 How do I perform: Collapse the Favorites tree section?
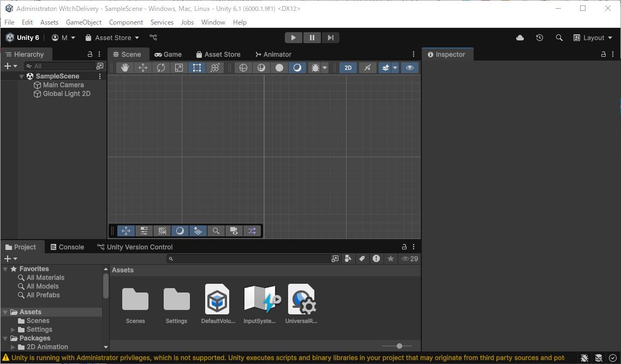click(x=5, y=269)
